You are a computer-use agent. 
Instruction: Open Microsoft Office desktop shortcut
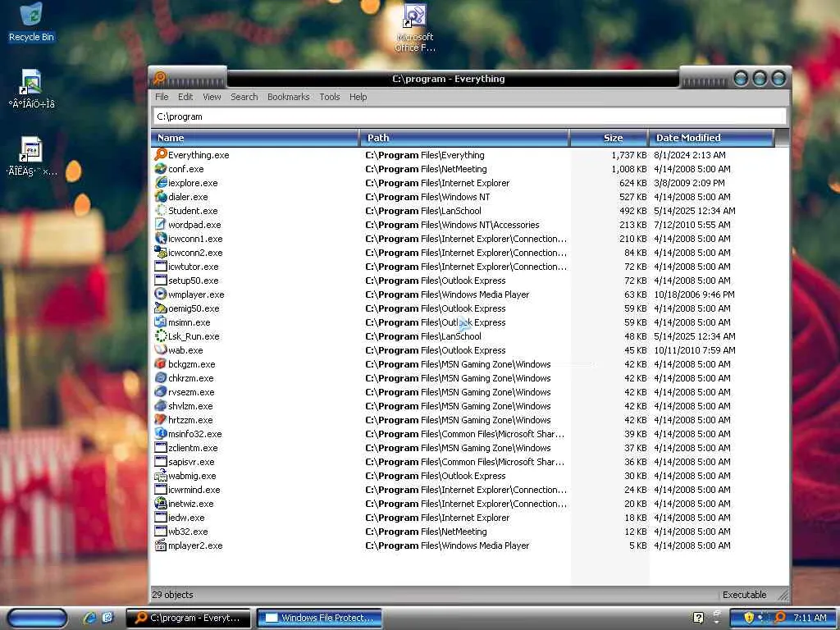pyautogui.click(x=415, y=28)
